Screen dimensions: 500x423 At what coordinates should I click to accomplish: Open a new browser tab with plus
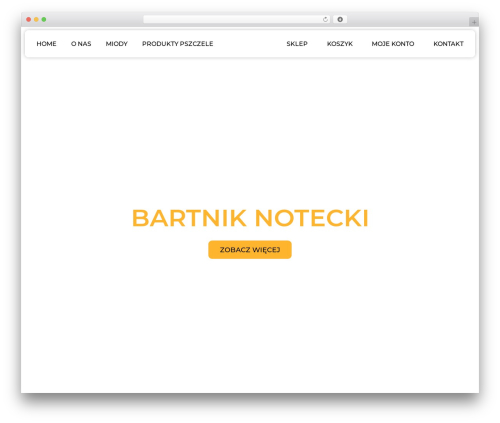(x=474, y=22)
